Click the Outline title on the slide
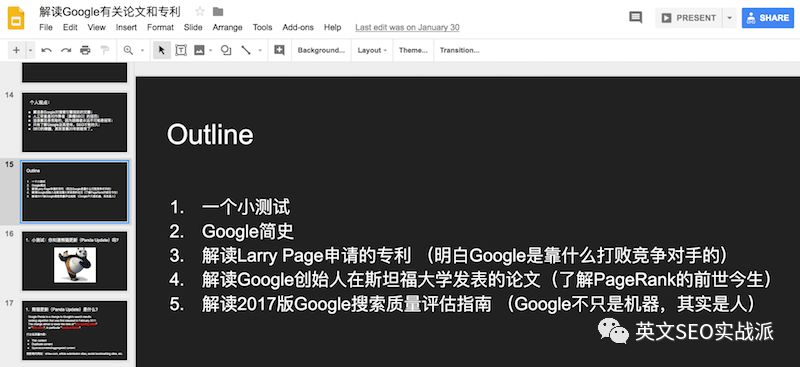Image resolution: width=800 pixels, height=367 pixels. [210, 135]
